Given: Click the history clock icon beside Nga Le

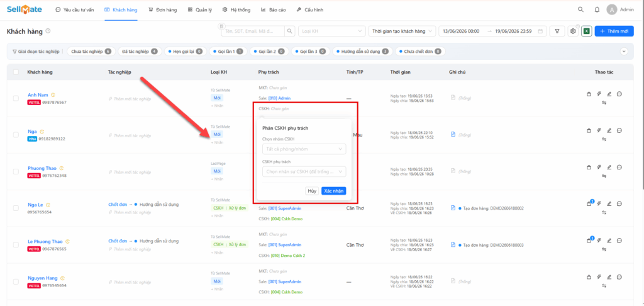Looking at the screenshot, I should (x=48, y=205).
